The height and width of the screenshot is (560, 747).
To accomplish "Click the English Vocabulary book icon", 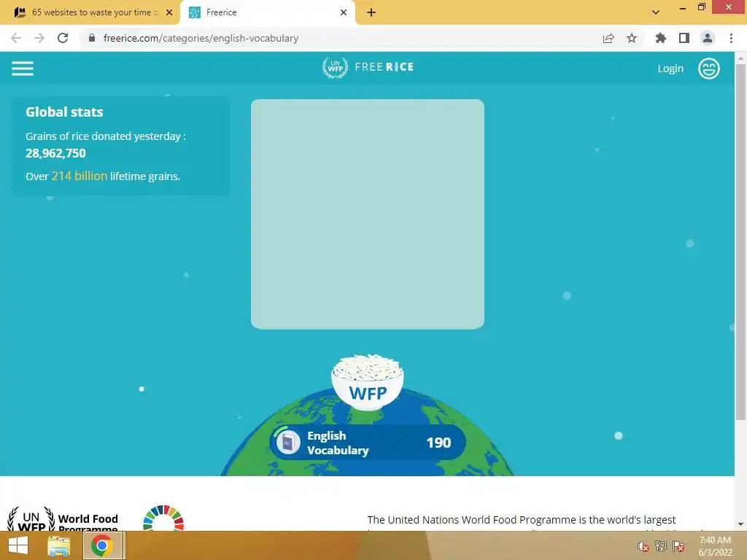I will [x=287, y=443].
